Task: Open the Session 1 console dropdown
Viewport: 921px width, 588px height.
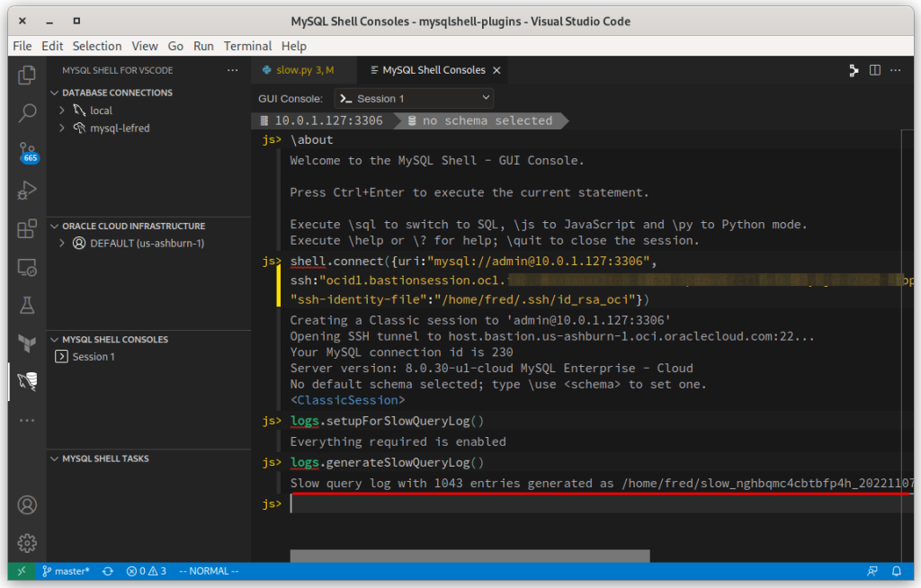Action: (x=414, y=97)
